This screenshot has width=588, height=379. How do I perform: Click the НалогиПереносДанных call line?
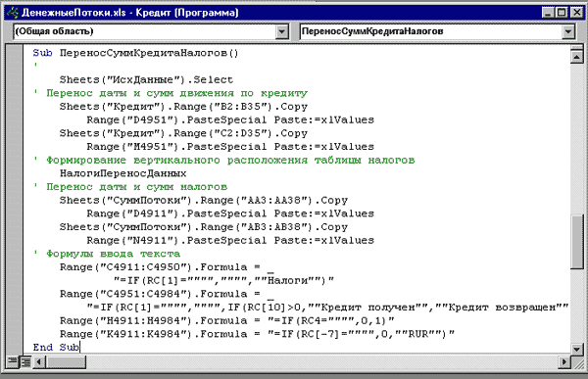pyautogui.click(x=123, y=173)
